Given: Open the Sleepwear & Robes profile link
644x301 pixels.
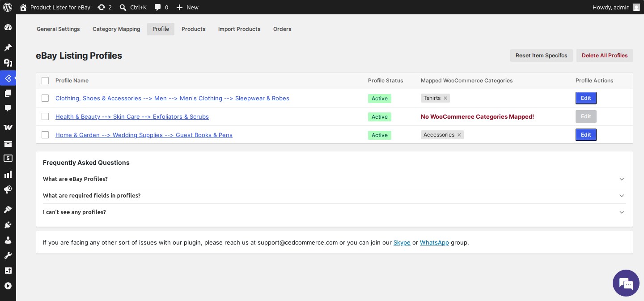Looking at the screenshot, I should pos(172,98).
